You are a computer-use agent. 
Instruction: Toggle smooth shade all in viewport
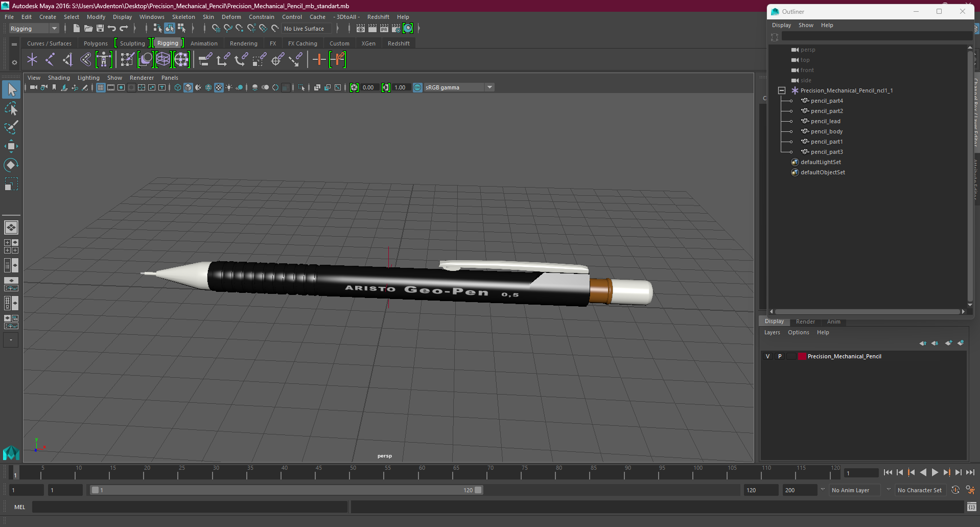pyautogui.click(x=188, y=88)
